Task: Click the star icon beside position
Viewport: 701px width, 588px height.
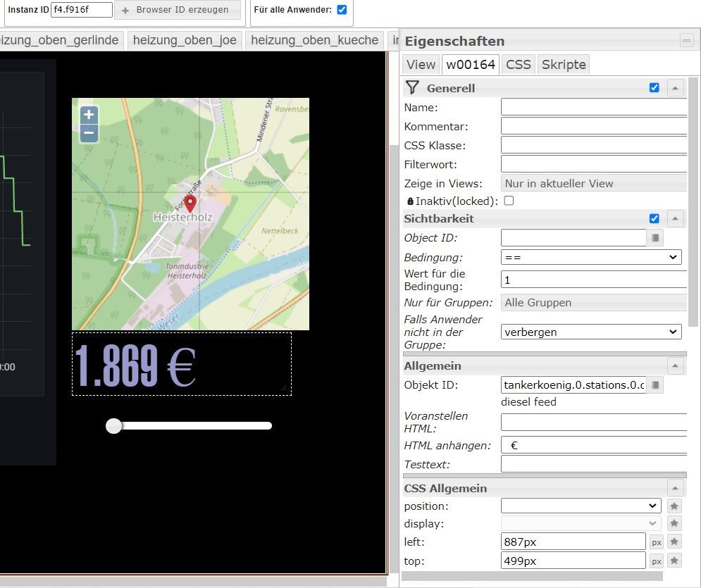Action: pyautogui.click(x=674, y=506)
